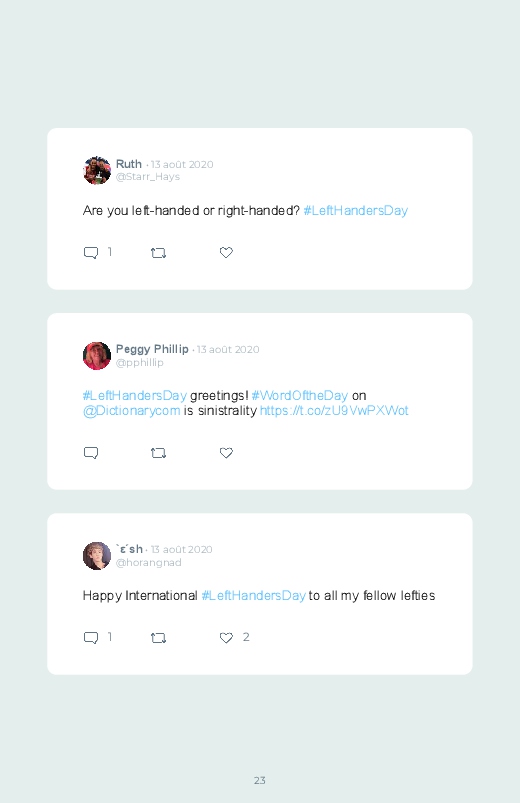This screenshot has height=803, width=520.
Task: Retweet Peggy Phillip's sinistrality tweet
Action: click(x=158, y=453)
